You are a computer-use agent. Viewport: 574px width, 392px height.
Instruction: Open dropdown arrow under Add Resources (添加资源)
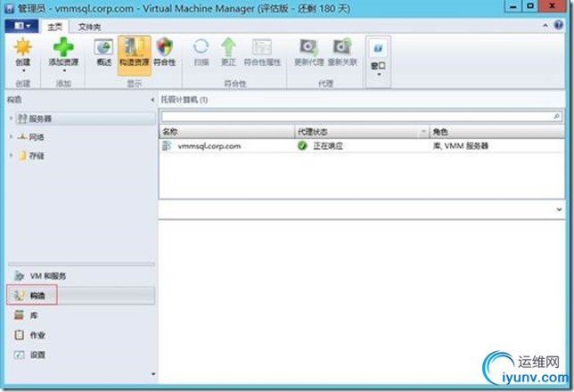point(63,70)
